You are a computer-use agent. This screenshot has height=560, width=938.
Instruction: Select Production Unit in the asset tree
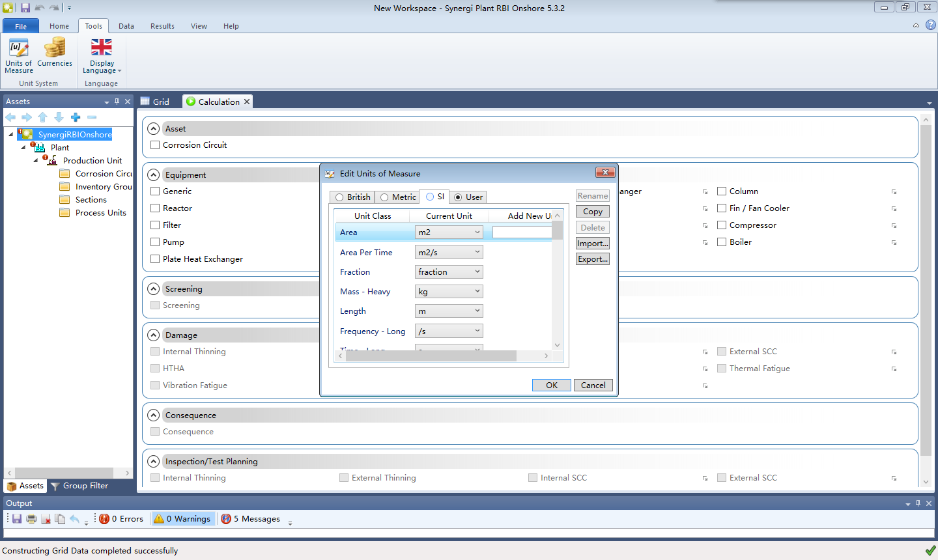(92, 161)
